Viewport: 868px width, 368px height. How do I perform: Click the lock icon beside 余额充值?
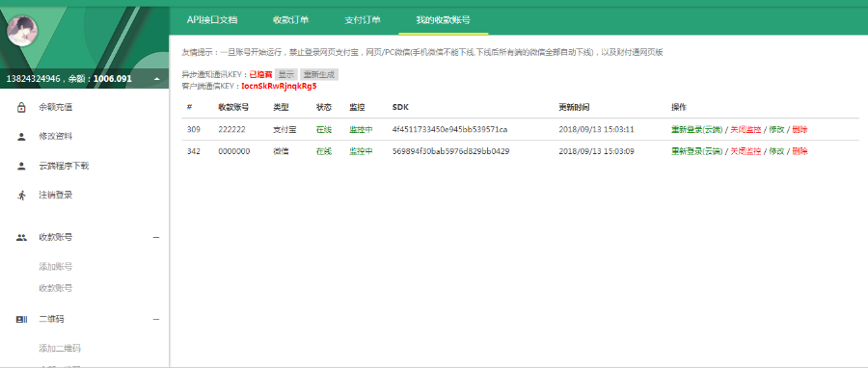point(21,107)
